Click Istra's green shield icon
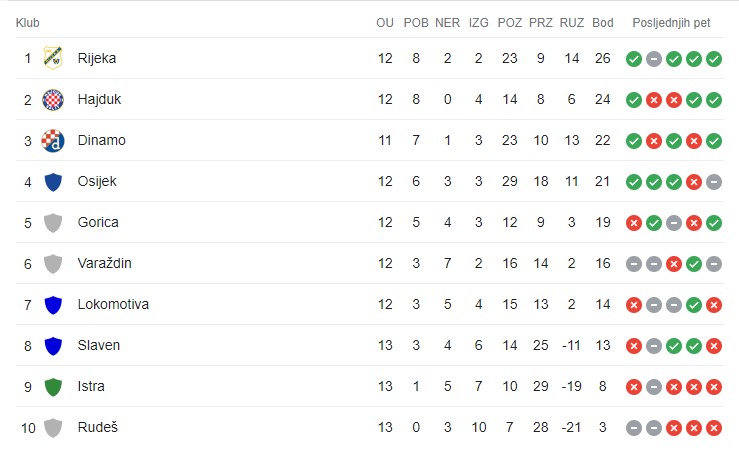 coord(53,387)
